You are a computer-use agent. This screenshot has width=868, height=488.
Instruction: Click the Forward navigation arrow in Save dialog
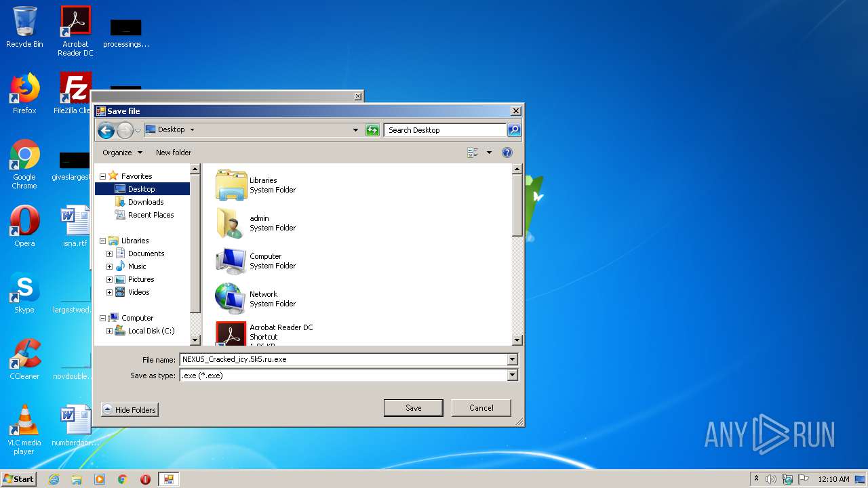[x=125, y=130]
